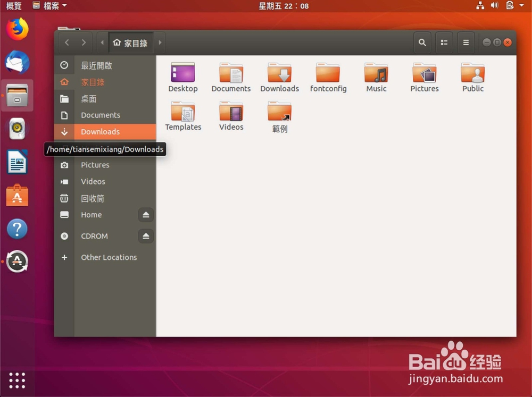Open the Music folder icon
532x397 pixels.
tap(376, 77)
